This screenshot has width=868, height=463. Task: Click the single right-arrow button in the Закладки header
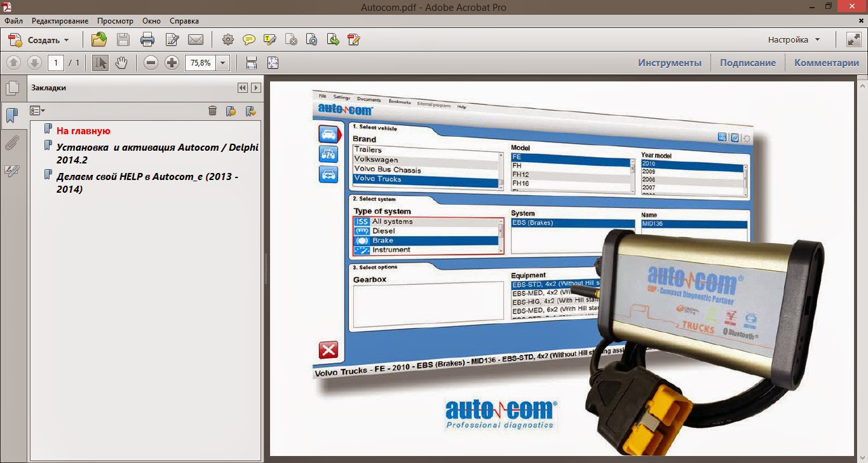click(x=255, y=88)
